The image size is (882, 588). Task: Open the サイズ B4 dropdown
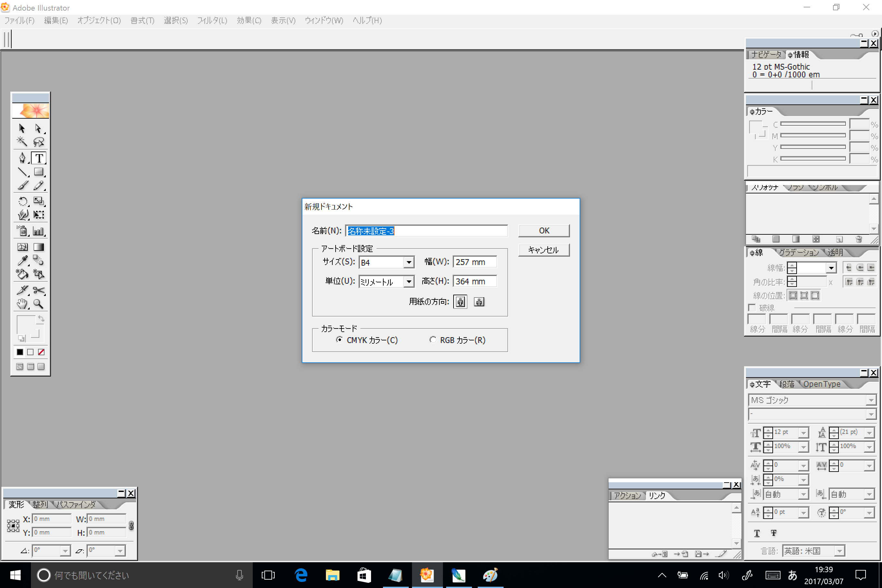[409, 262]
